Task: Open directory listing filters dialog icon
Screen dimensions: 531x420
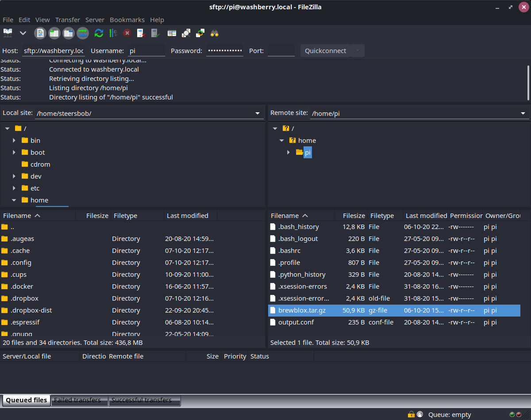Action: coord(172,33)
